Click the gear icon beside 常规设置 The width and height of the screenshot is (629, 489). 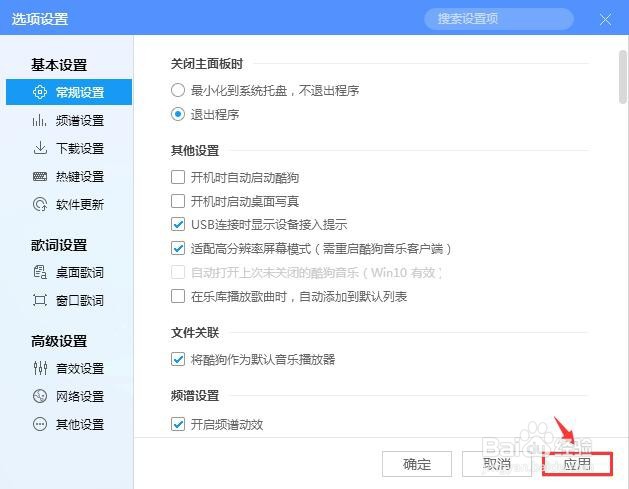[x=40, y=92]
